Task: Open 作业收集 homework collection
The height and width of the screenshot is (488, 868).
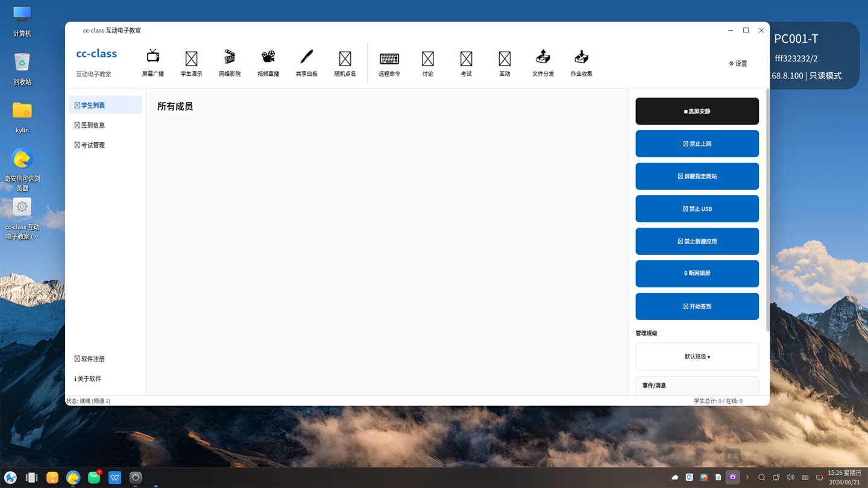Action: click(582, 63)
